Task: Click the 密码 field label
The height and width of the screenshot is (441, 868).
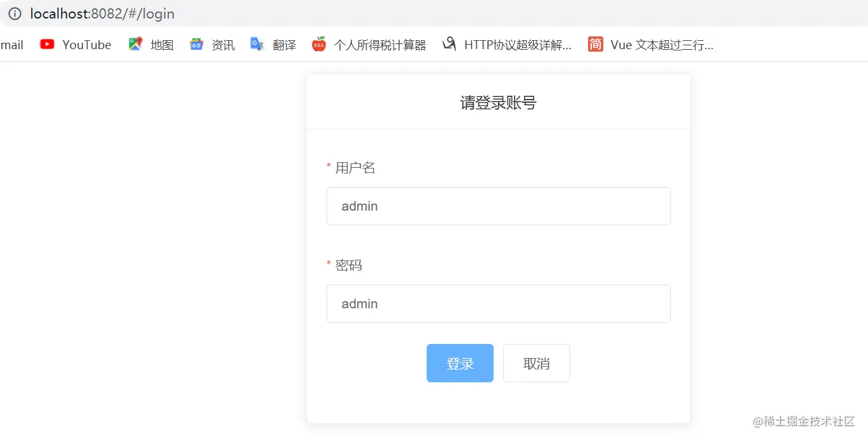Action: pos(349,265)
